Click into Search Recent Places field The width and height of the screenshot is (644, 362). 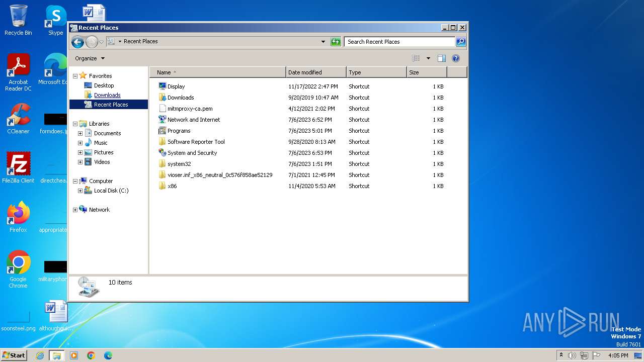click(x=400, y=42)
